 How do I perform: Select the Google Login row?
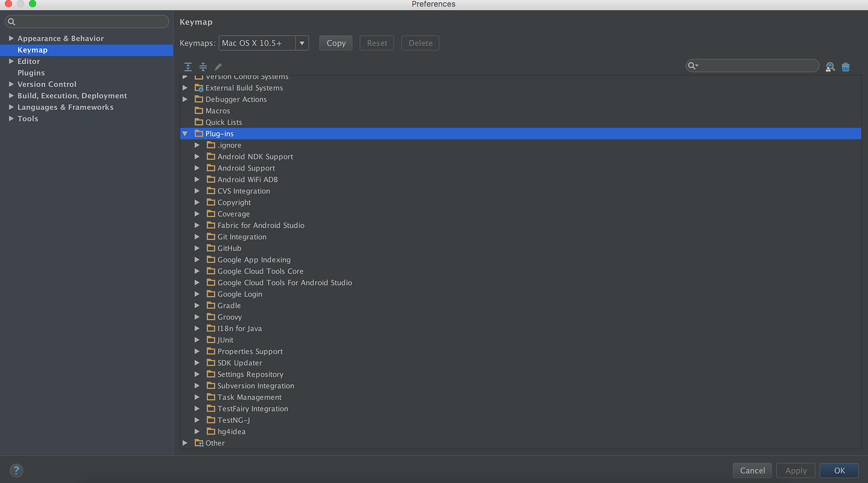coord(521,294)
